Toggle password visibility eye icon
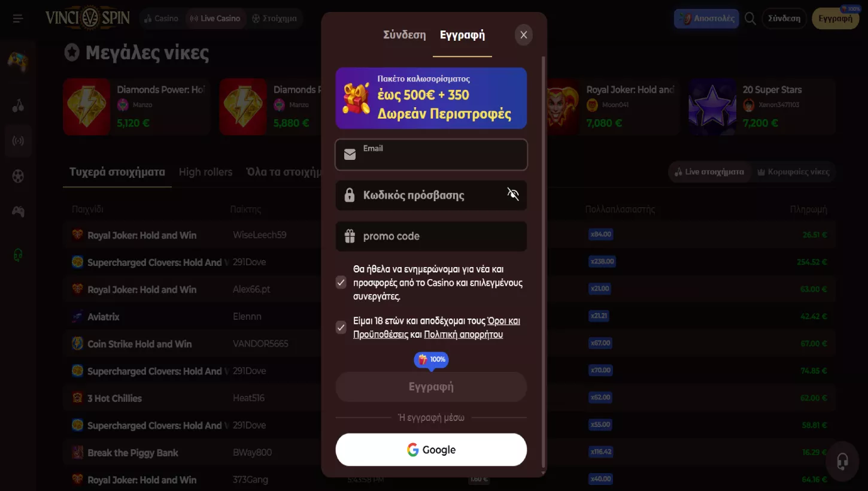868x491 pixels. coord(513,193)
